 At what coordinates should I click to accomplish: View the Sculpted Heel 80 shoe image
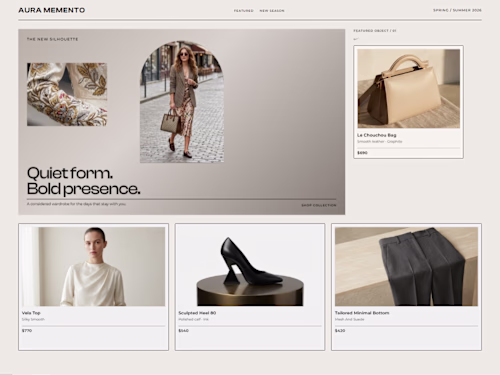point(250,267)
